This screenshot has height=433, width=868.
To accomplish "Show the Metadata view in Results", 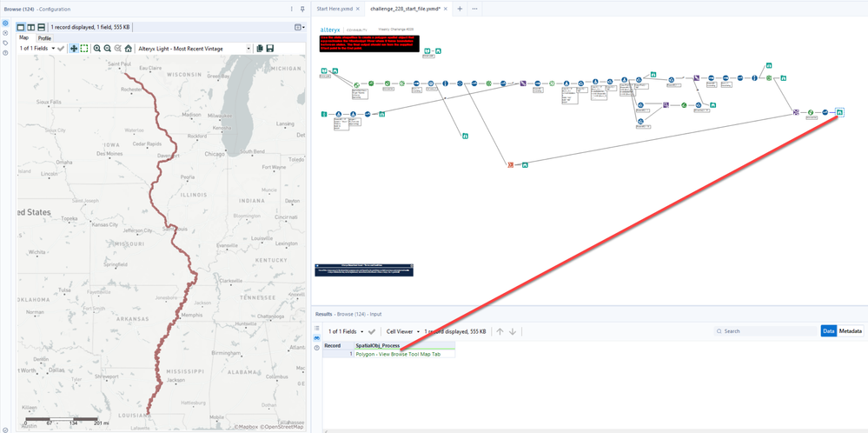I will pyautogui.click(x=851, y=331).
